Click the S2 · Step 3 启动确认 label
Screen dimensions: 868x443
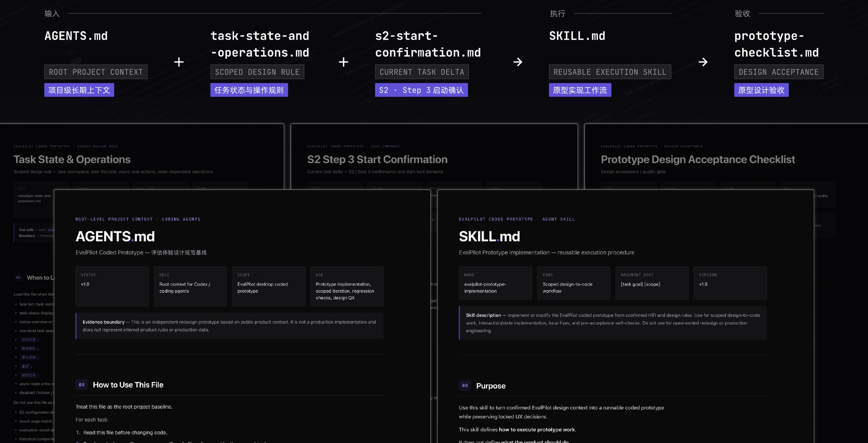click(x=421, y=90)
